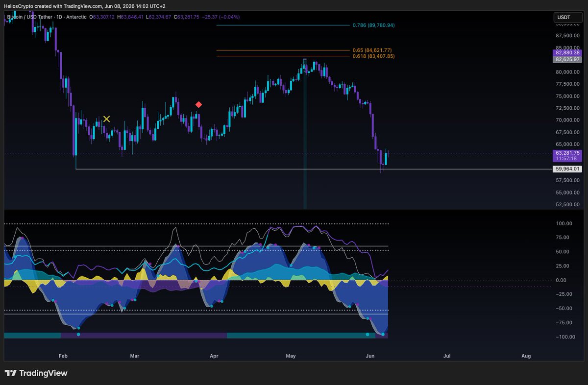Click the Jul date label
Image resolution: width=588 pixels, height=385 pixels.
coord(447,356)
